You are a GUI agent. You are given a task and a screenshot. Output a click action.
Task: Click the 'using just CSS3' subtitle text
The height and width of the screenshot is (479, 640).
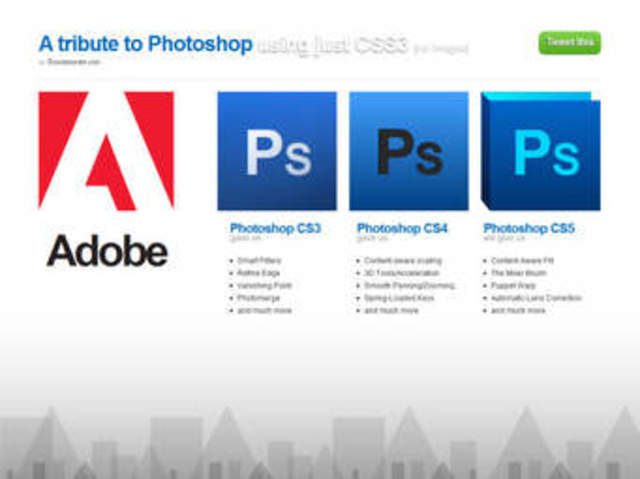[x=333, y=45]
